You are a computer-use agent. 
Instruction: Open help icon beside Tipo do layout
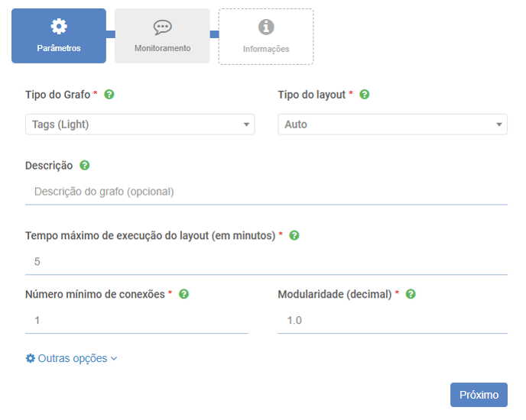pos(365,95)
